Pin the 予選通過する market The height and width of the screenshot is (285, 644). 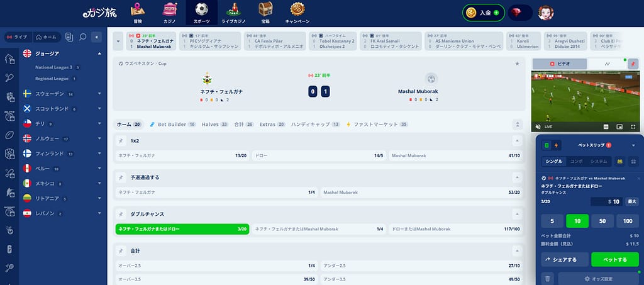coord(120,177)
